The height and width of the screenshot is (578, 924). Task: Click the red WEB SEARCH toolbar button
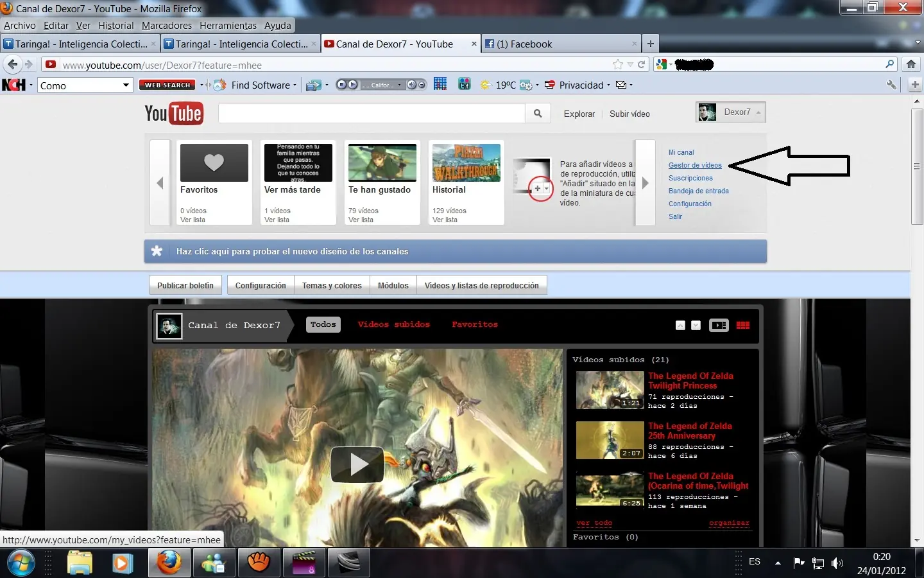click(x=167, y=85)
